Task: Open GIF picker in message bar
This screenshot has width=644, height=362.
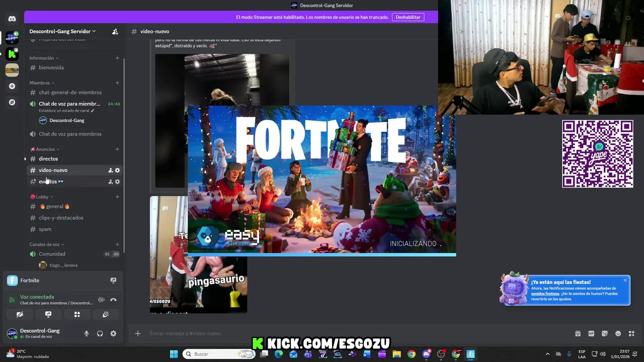Action: (x=591, y=333)
